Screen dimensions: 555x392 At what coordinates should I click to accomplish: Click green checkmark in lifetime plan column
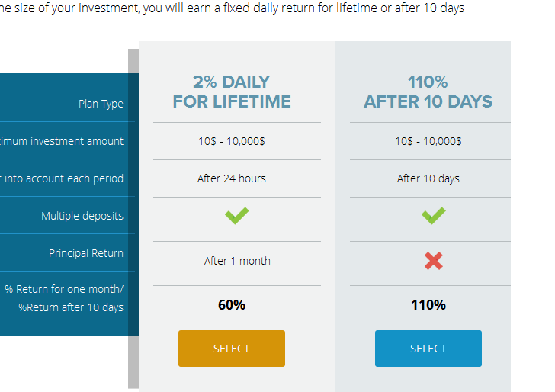click(x=237, y=217)
